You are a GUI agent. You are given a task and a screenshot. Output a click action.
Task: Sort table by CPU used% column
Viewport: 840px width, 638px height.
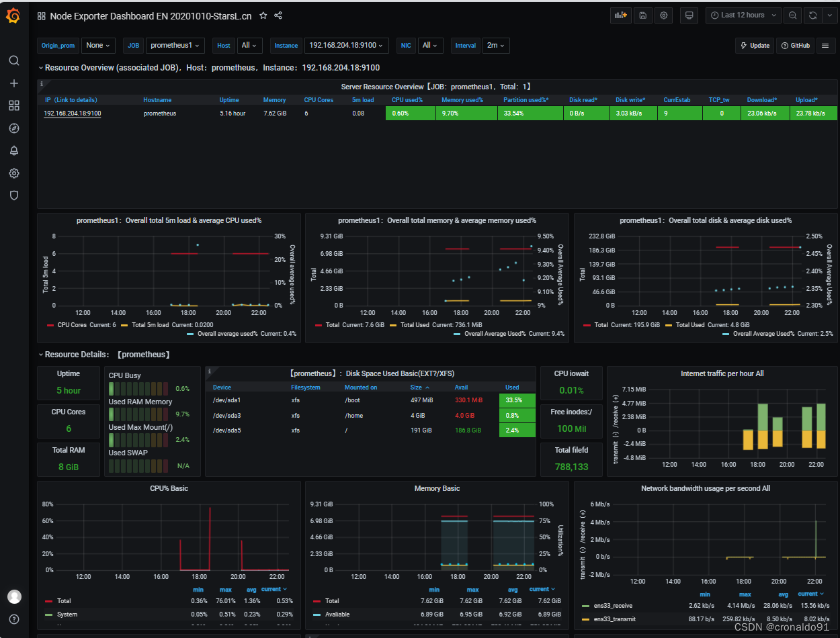[407, 100]
